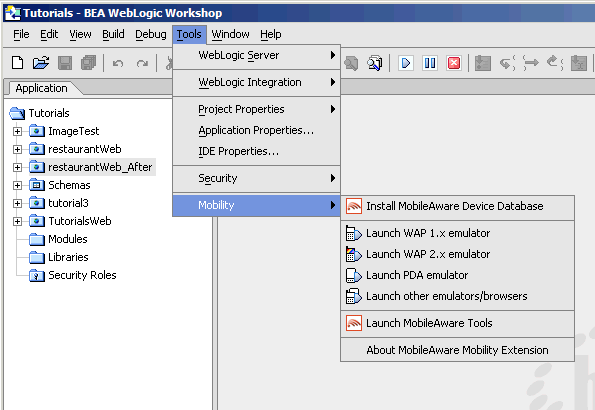
Task: Open the Debug menu
Action: tap(151, 35)
